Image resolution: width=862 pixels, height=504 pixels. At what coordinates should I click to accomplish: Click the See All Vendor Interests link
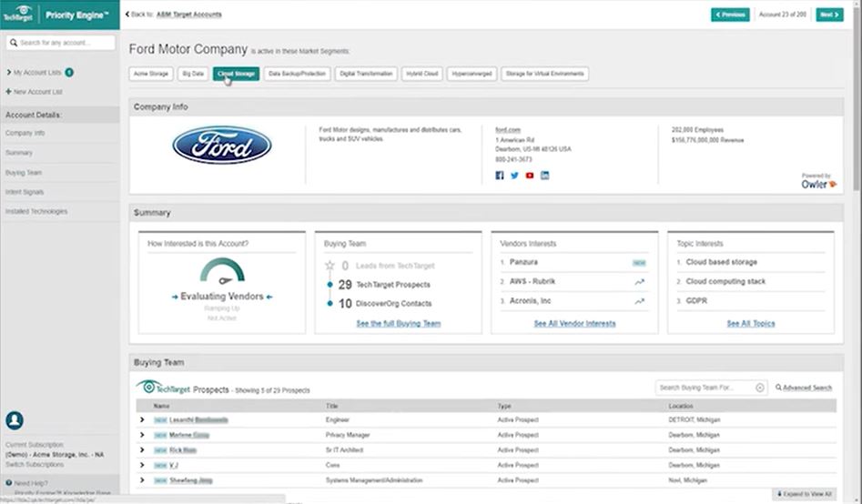pos(574,323)
